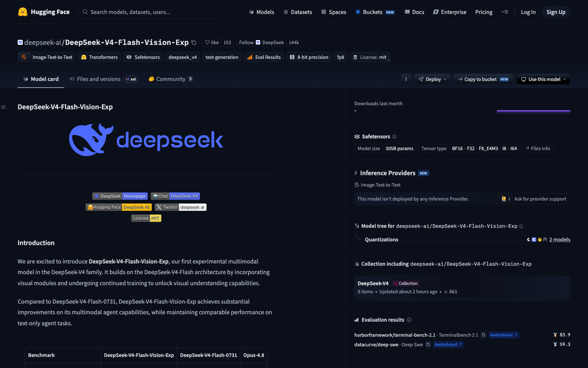Viewport: 588px width, 368px height.
Task: Open the Chat DeepSeek V4 badge
Action: (x=175, y=196)
